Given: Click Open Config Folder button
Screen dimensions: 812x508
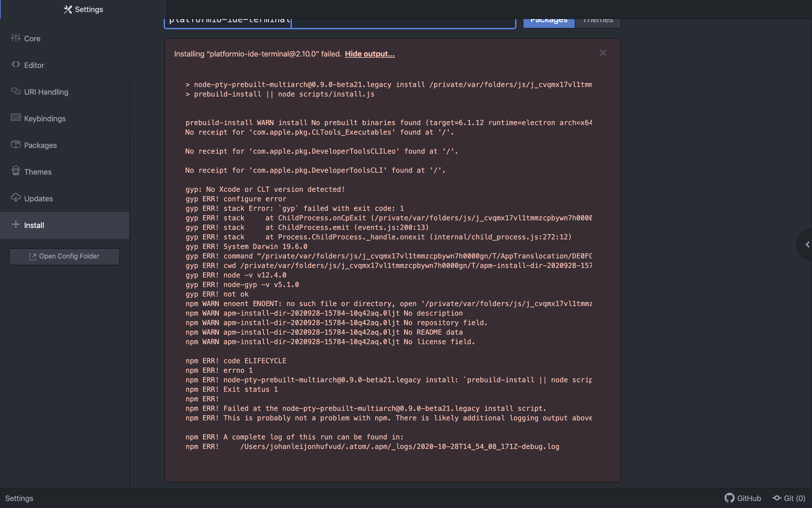Looking at the screenshot, I should pyautogui.click(x=64, y=256).
